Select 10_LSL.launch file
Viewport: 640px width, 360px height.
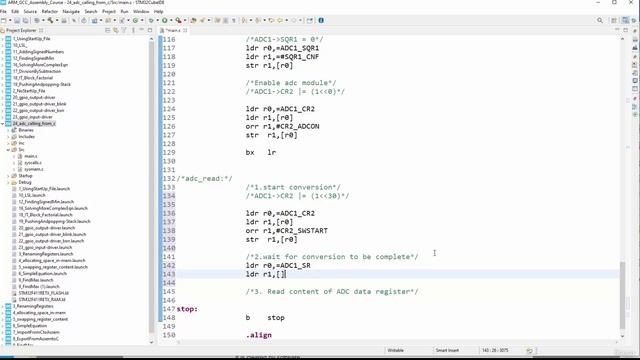pyautogui.click(x=32, y=196)
